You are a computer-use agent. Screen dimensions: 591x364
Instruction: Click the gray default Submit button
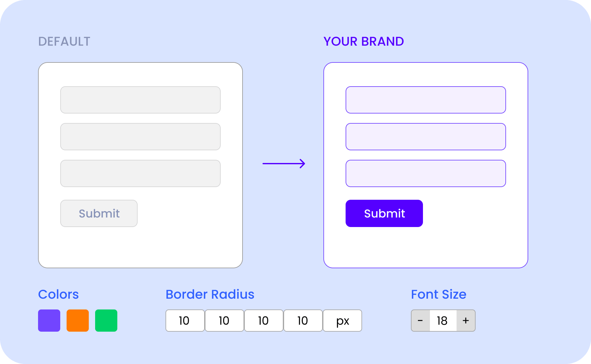pyautogui.click(x=99, y=213)
